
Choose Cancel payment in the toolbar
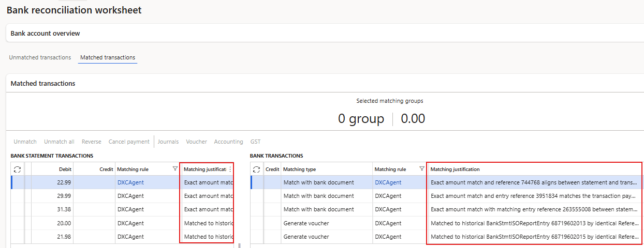[129, 142]
